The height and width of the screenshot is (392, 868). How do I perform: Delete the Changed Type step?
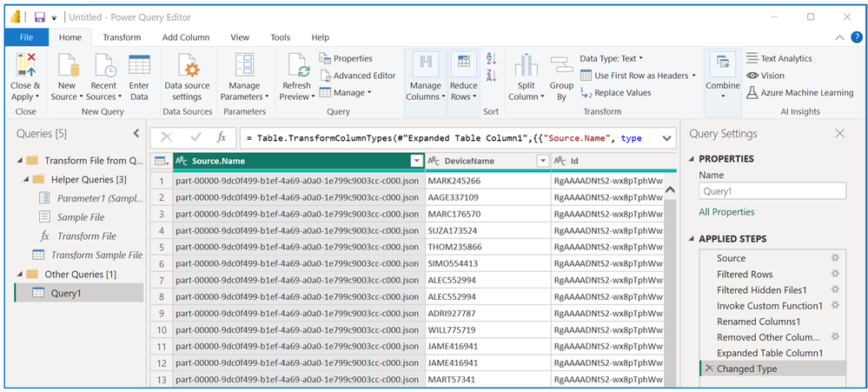[x=709, y=369]
